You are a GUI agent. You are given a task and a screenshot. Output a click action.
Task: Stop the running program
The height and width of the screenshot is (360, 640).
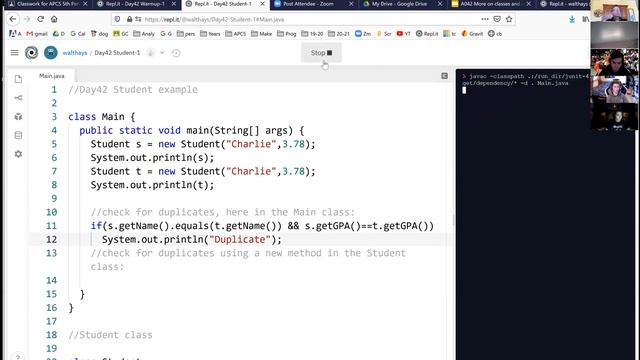pyautogui.click(x=321, y=53)
